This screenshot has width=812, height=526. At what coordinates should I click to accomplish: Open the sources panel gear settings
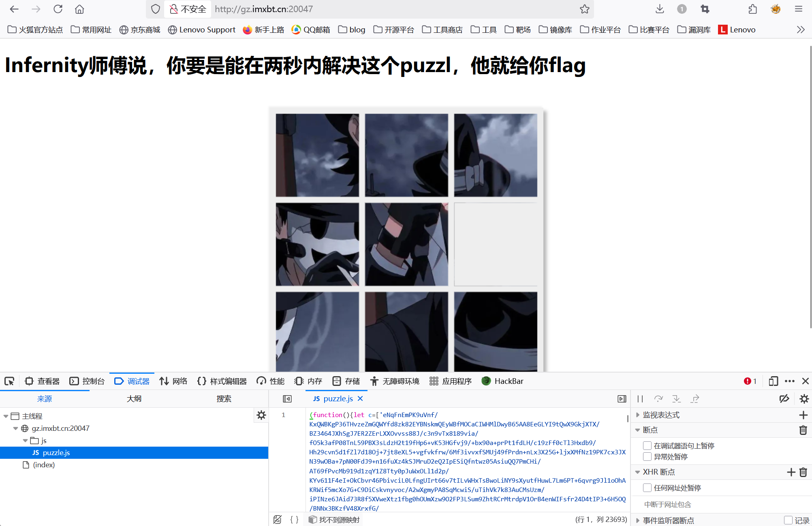(x=261, y=415)
